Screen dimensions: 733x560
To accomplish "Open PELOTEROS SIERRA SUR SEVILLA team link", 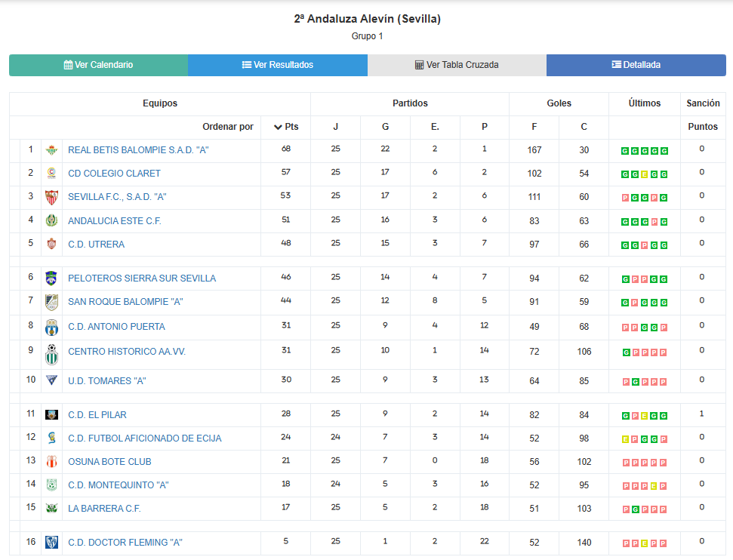I will point(142,278).
